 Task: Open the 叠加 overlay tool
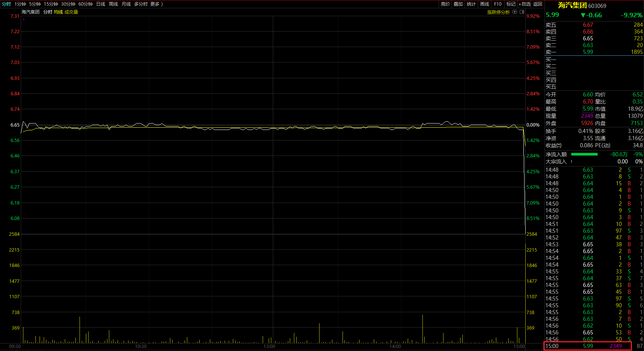[x=458, y=4]
